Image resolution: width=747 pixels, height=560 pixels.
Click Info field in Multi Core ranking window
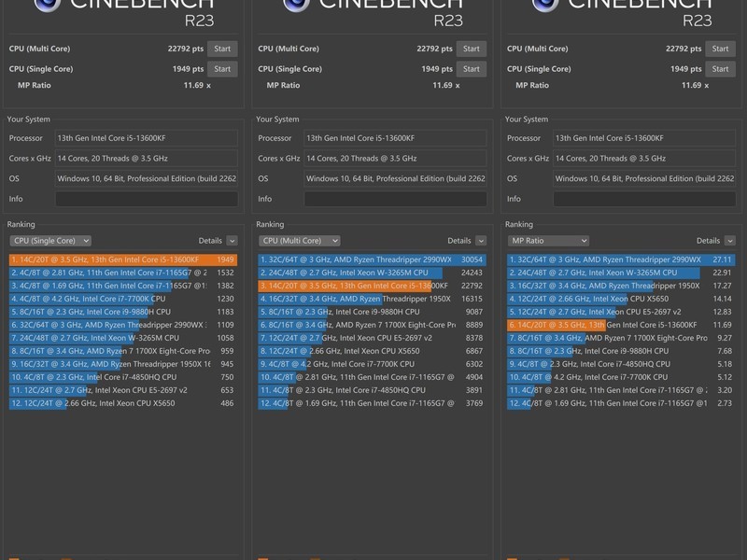click(x=395, y=199)
